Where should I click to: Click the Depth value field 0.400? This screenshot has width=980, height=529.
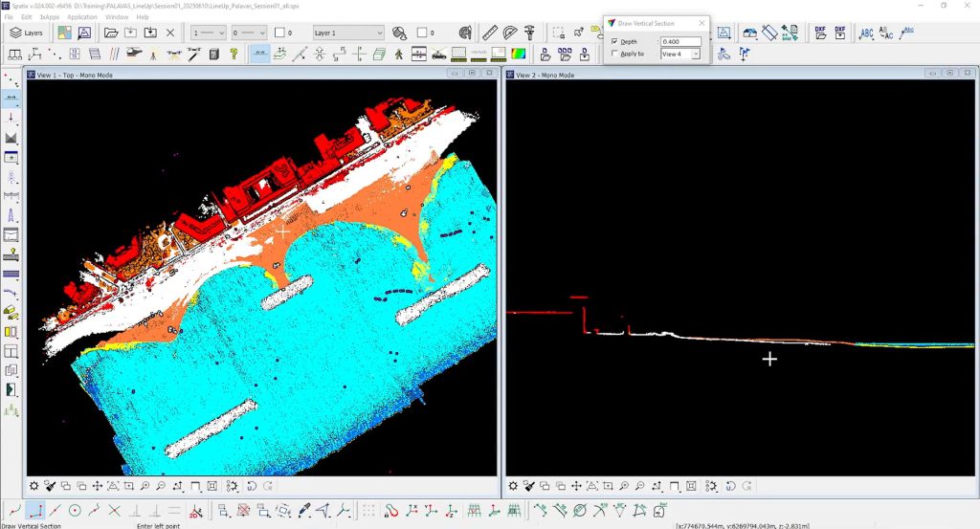tap(680, 41)
